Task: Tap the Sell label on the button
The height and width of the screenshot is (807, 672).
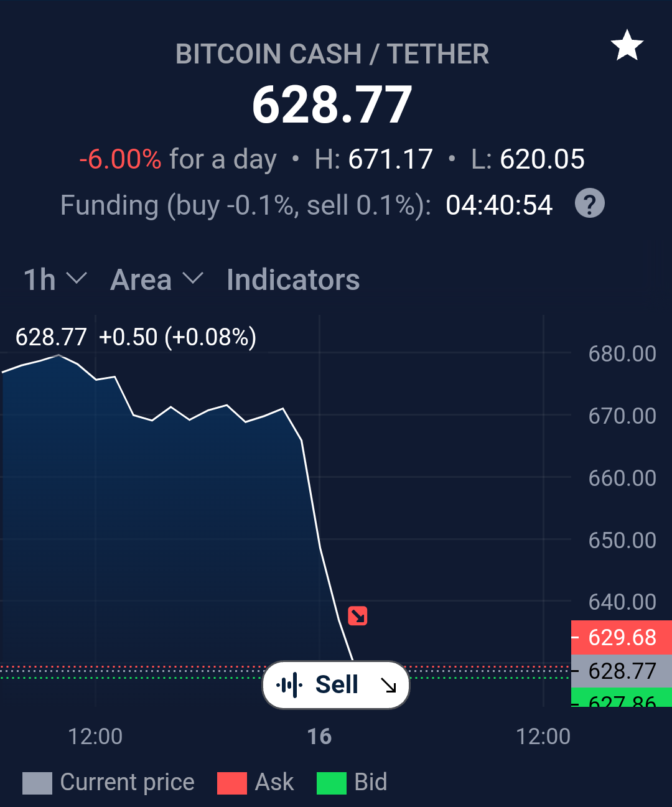Action: pos(337,684)
